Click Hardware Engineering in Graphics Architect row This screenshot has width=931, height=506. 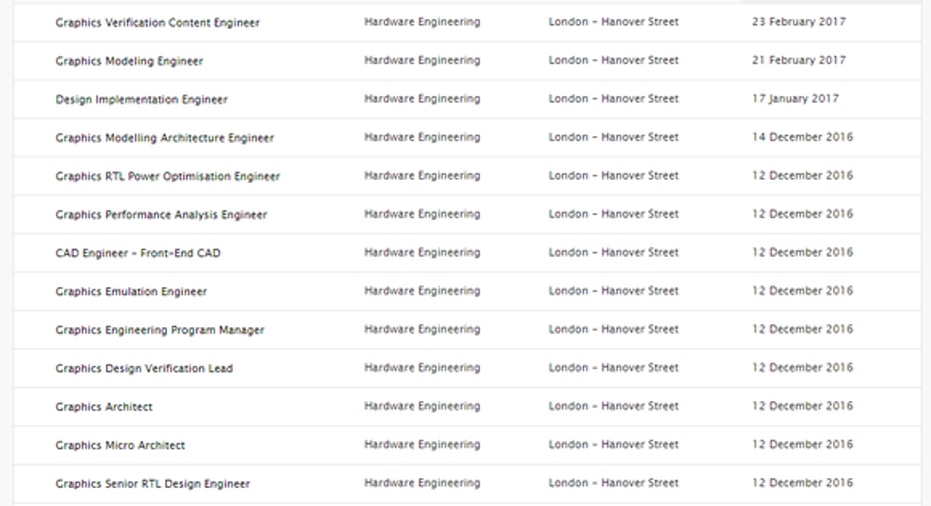coord(422,406)
